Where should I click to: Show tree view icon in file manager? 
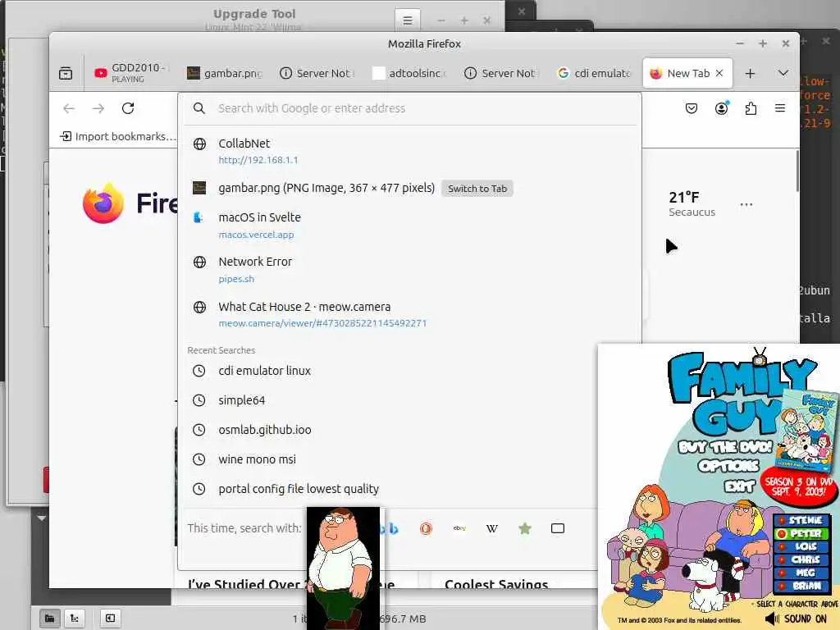[x=75, y=619]
